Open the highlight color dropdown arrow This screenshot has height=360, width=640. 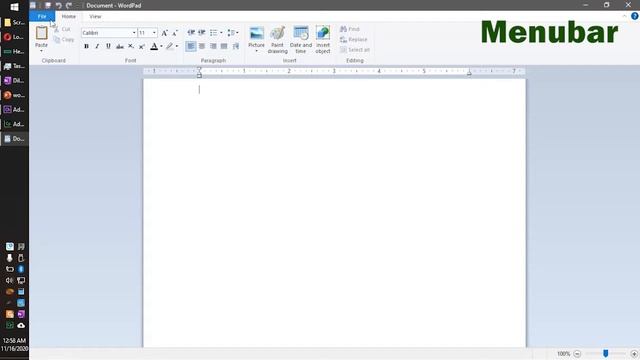coord(177,46)
